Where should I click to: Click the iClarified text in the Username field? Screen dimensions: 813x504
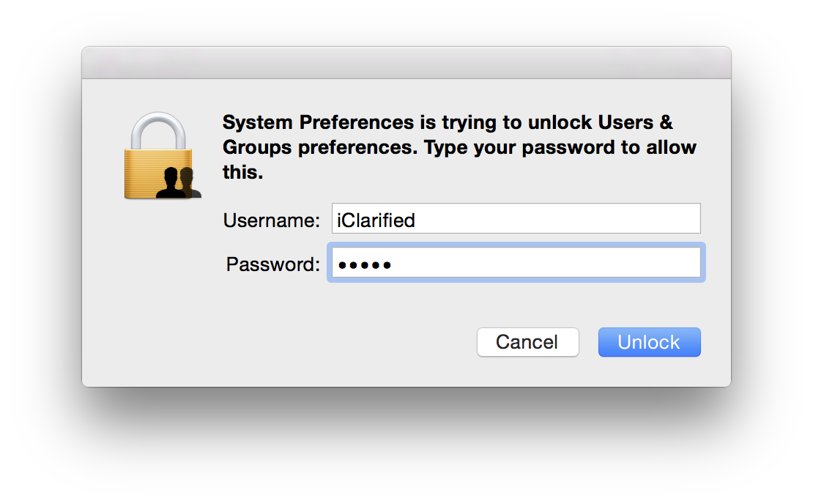pyautogui.click(x=376, y=220)
